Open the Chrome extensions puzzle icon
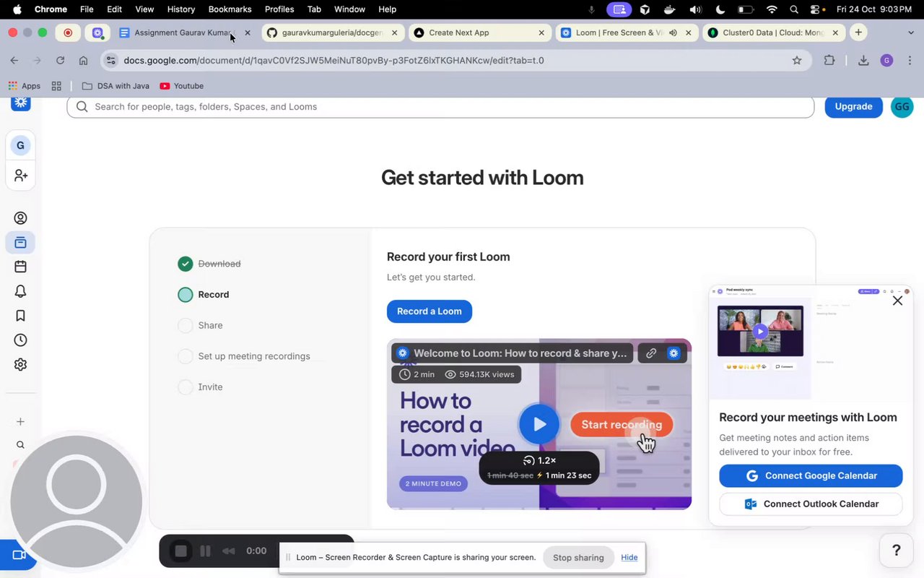This screenshot has width=924, height=578. [x=829, y=61]
